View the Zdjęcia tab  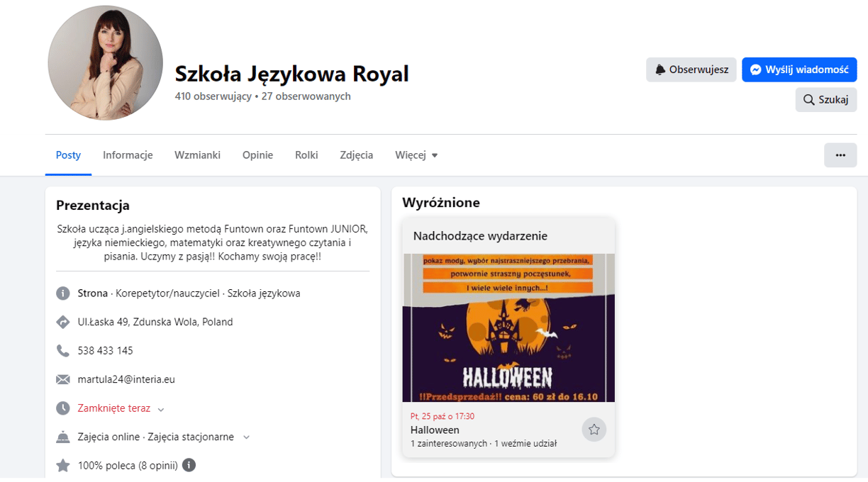[357, 155]
